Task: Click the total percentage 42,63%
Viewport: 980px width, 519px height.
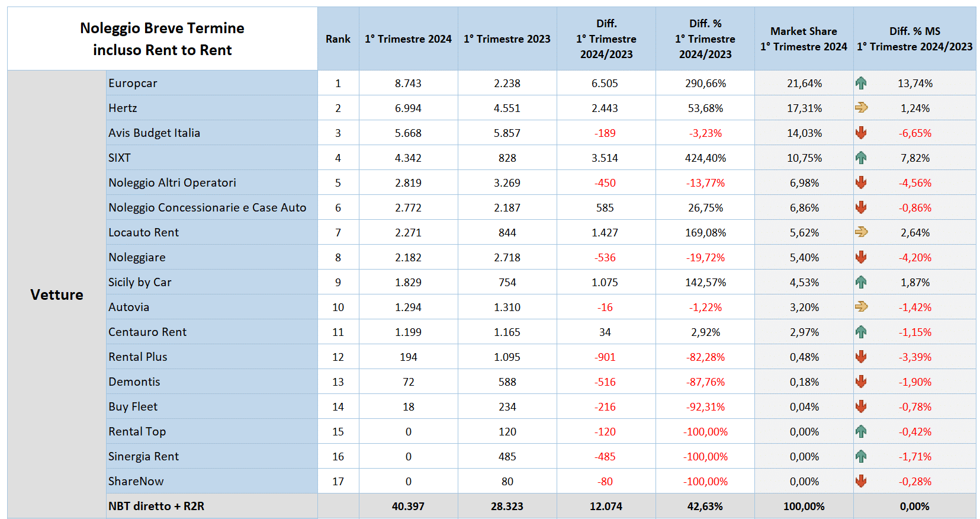Action: tap(705, 507)
